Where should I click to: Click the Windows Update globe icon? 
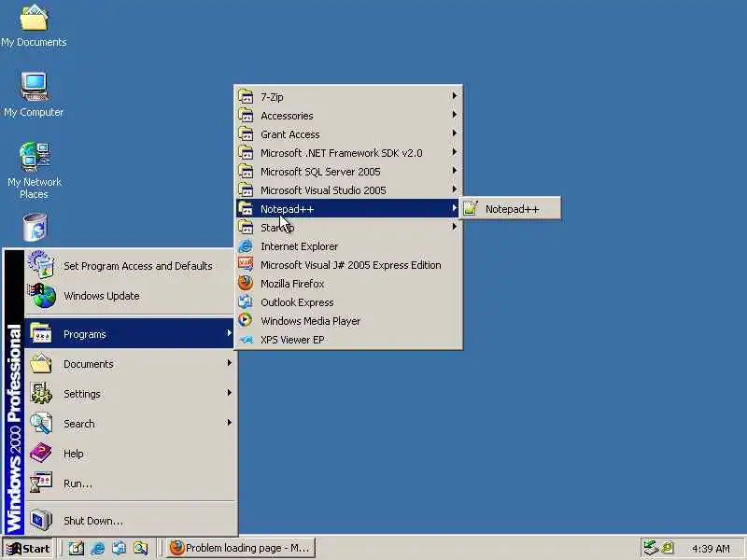pos(41,295)
